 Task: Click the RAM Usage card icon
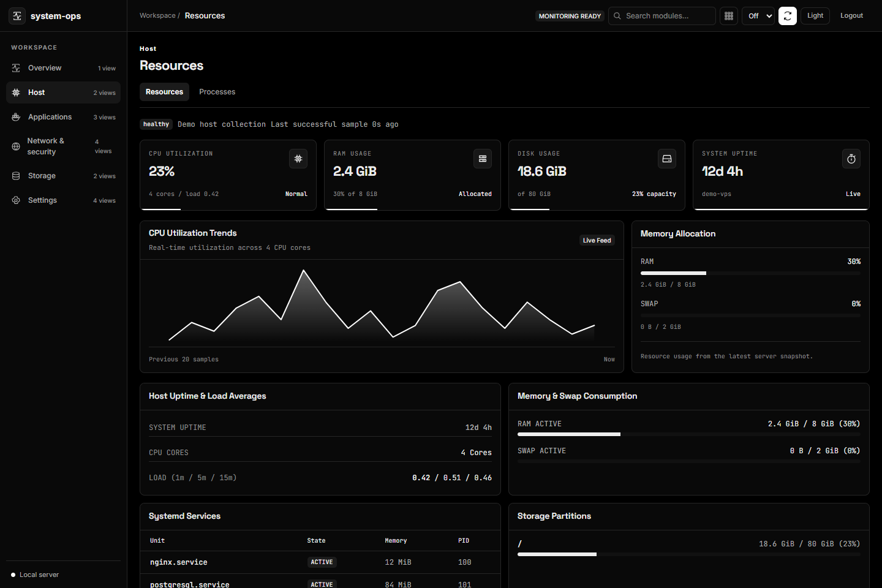pyautogui.click(x=483, y=159)
